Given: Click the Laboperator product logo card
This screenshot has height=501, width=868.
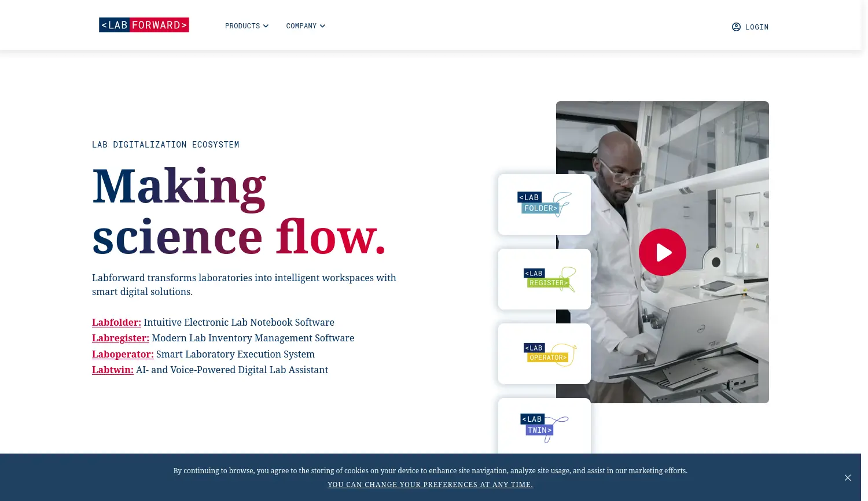Looking at the screenshot, I should click(x=544, y=353).
